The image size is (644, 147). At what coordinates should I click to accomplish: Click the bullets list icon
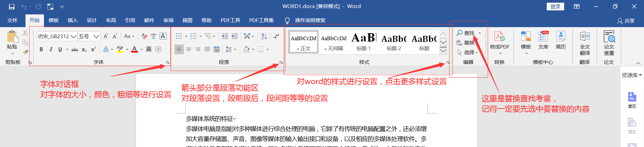(179, 36)
